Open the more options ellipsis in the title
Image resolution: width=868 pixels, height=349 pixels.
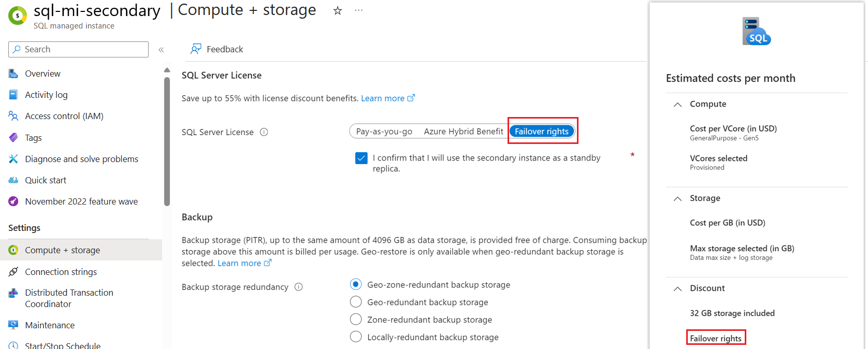pyautogui.click(x=358, y=10)
